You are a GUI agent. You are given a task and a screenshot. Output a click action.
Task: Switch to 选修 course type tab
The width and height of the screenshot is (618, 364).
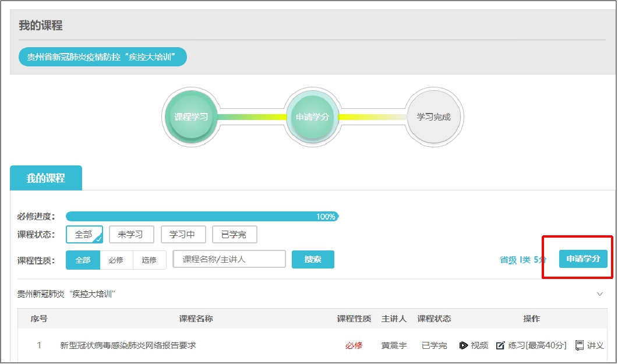tap(149, 260)
